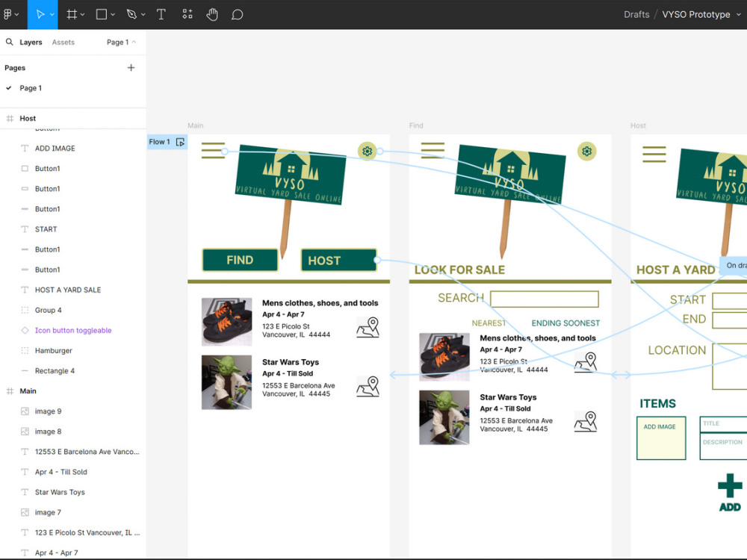Click map icon beside Mens clothes in Find
The height and width of the screenshot is (560, 747).
[586, 362]
